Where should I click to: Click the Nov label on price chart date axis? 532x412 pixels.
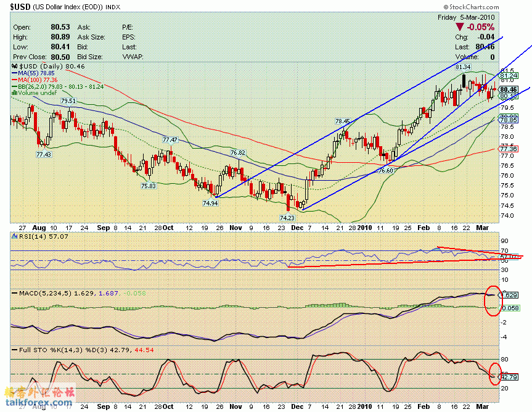[x=235, y=228]
